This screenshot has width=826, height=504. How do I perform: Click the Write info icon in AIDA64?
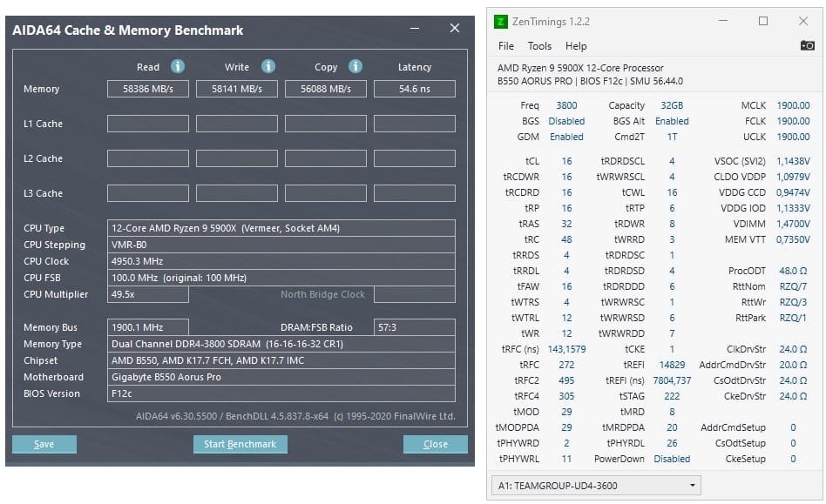pyautogui.click(x=268, y=66)
